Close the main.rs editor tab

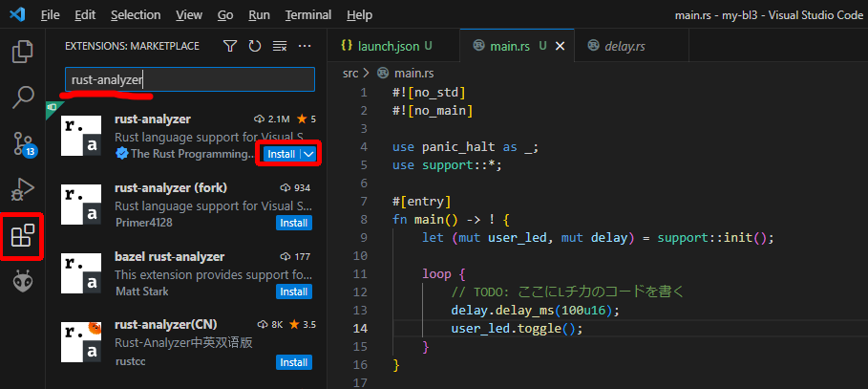(x=560, y=46)
